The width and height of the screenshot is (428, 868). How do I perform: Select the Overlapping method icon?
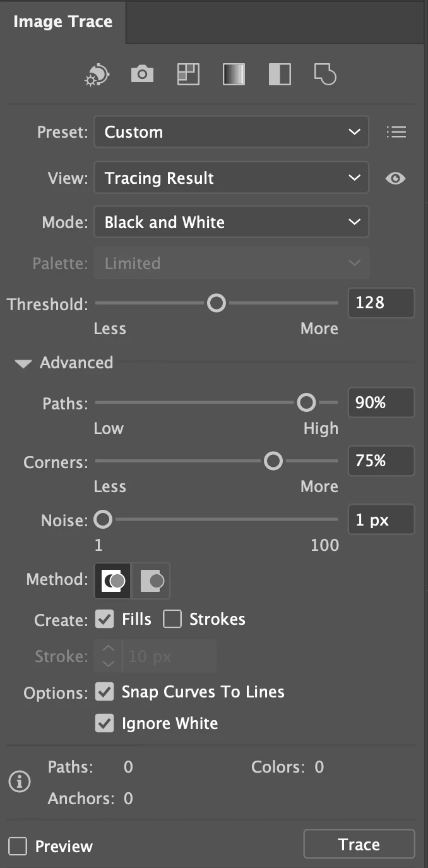[x=152, y=580]
